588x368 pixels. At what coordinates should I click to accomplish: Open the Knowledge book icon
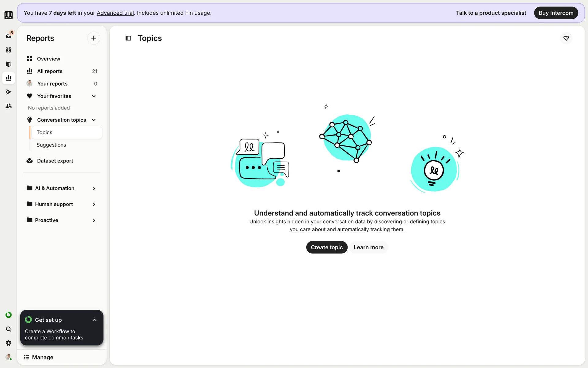click(x=9, y=64)
